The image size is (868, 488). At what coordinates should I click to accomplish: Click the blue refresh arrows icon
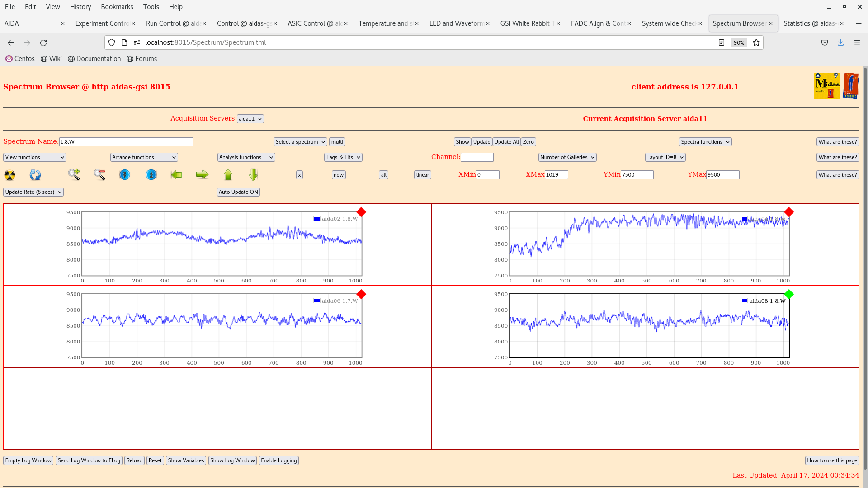[35, 175]
